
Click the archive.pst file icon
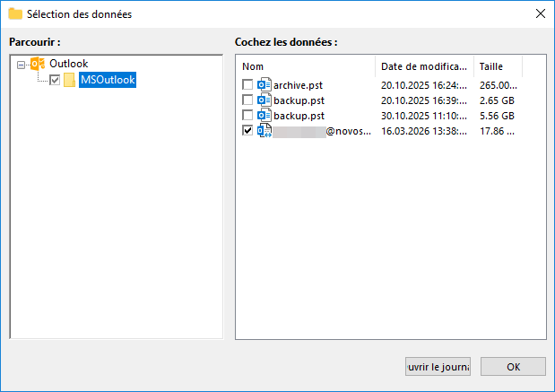point(264,85)
